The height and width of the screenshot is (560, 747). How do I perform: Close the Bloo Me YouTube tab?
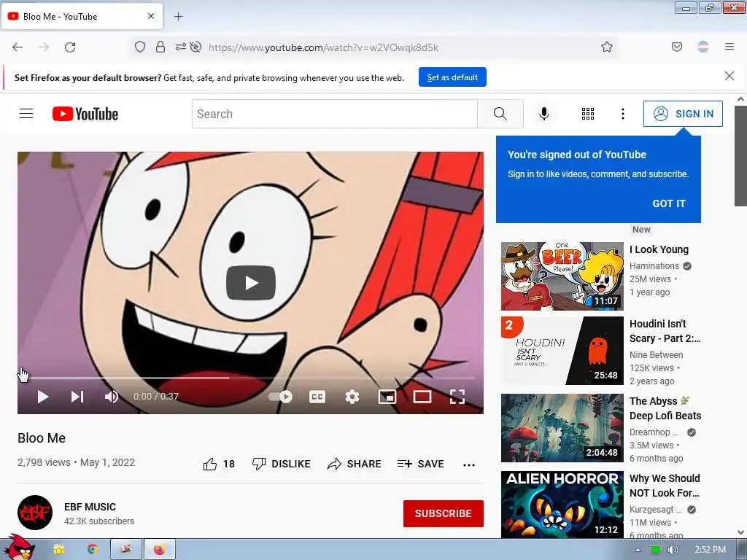coord(150,16)
